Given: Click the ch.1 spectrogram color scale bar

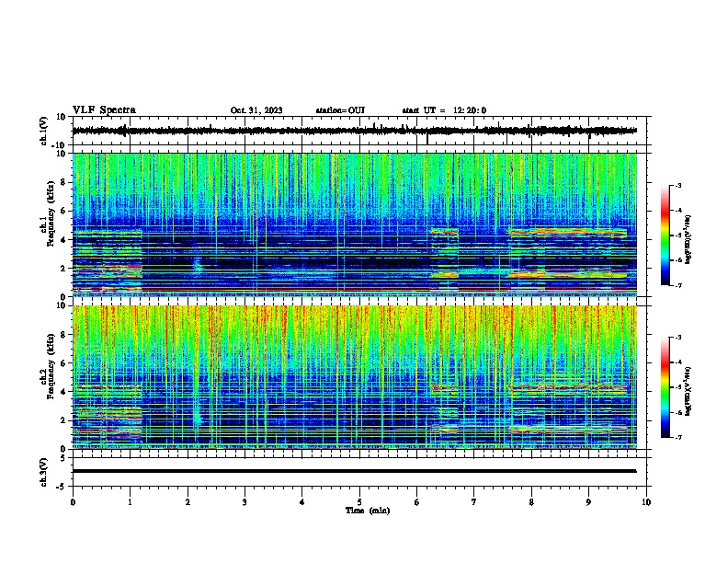Looking at the screenshot, I should [665, 236].
